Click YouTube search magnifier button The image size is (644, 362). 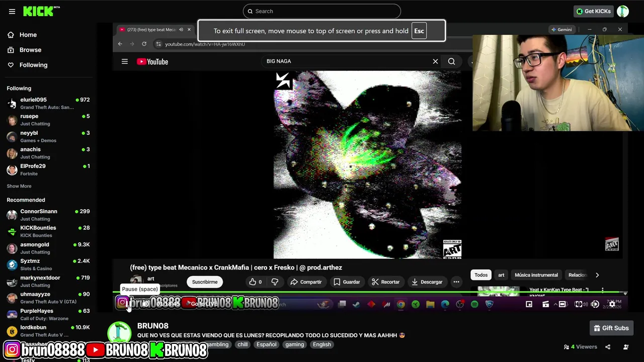451,61
